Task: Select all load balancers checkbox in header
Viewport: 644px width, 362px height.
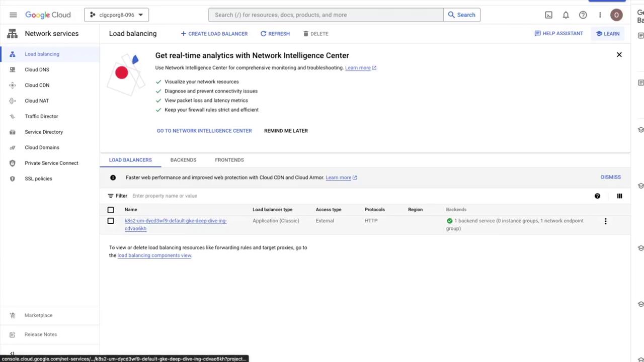Action: coord(111,210)
